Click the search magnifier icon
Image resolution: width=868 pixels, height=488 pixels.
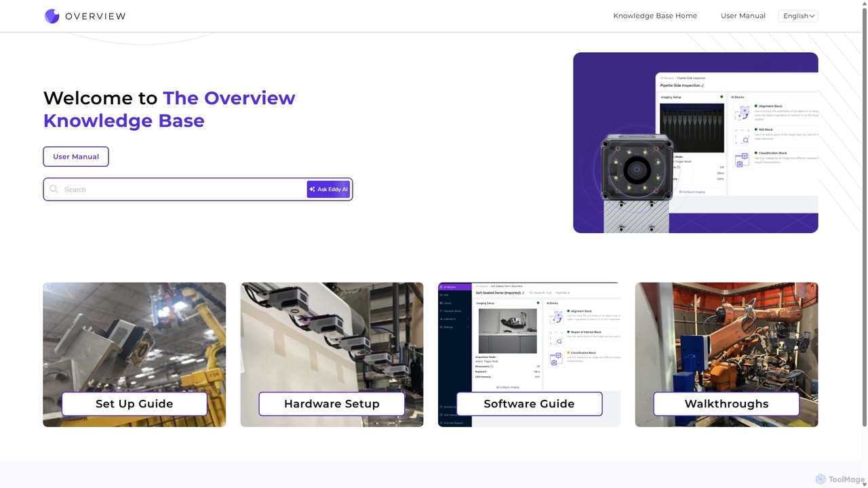click(54, 189)
